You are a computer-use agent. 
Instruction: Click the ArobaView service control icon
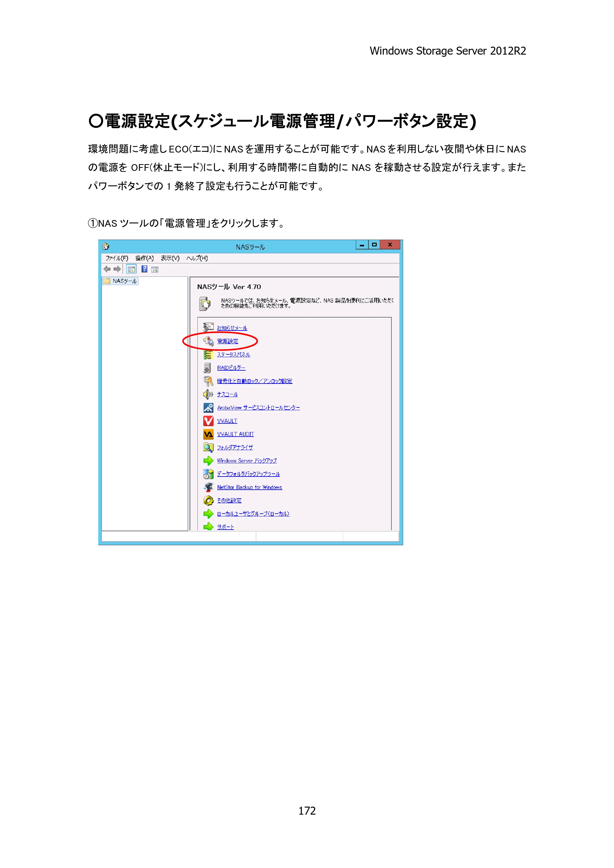(x=208, y=407)
